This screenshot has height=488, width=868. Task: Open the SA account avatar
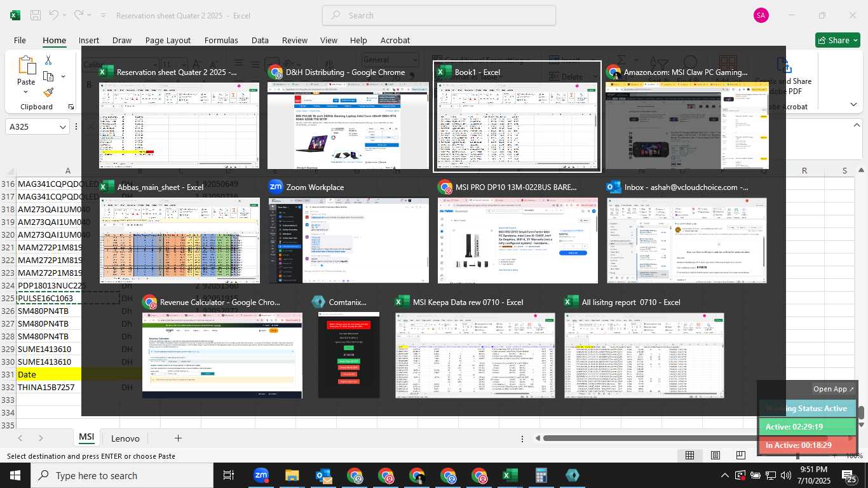[x=761, y=15]
